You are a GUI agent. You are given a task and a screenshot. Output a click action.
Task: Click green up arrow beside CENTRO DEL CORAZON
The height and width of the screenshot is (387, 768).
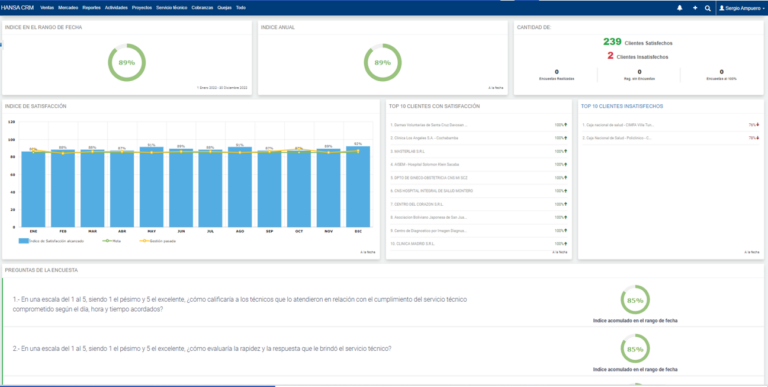tap(566, 204)
